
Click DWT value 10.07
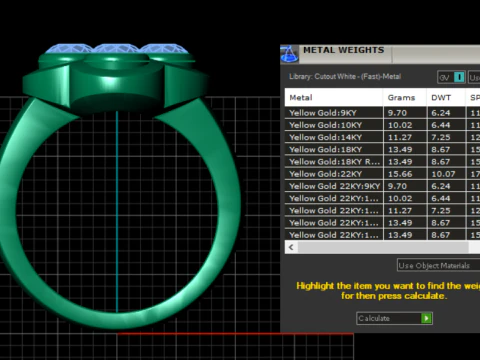(x=443, y=174)
